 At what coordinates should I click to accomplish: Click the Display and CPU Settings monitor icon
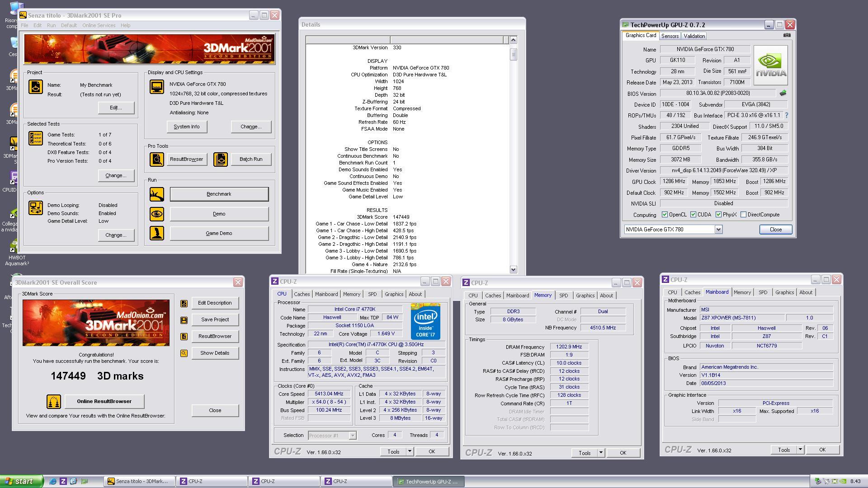click(x=157, y=87)
